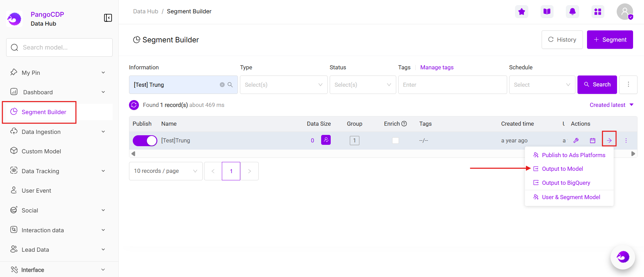Check the Enrich checkbox for [Test]Trung
Screen dimensions: 644x277
tap(396, 140)
